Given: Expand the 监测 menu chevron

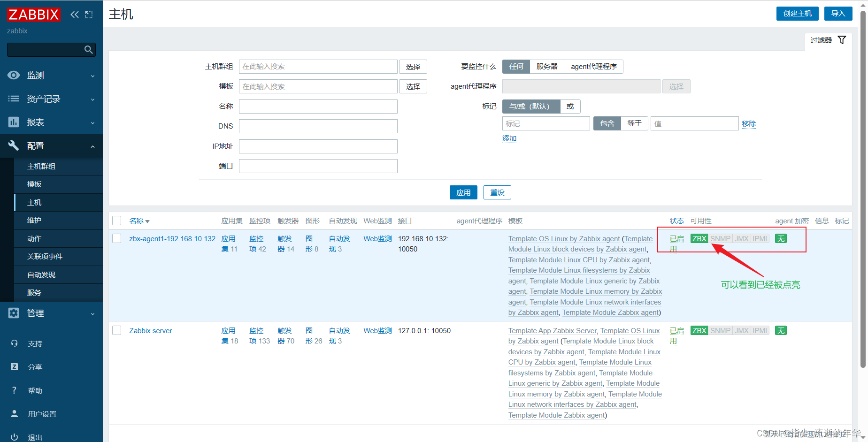Looking at the screenshot, I should 92,76.
